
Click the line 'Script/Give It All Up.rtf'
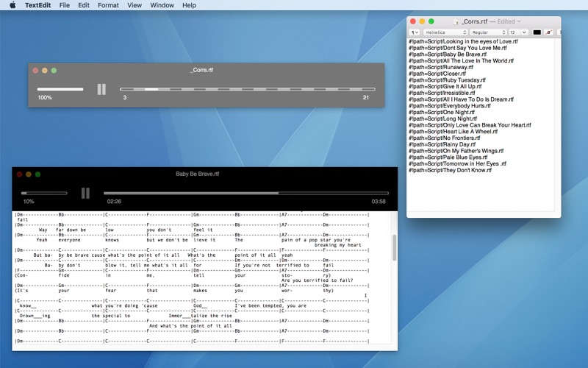[445, 86]
